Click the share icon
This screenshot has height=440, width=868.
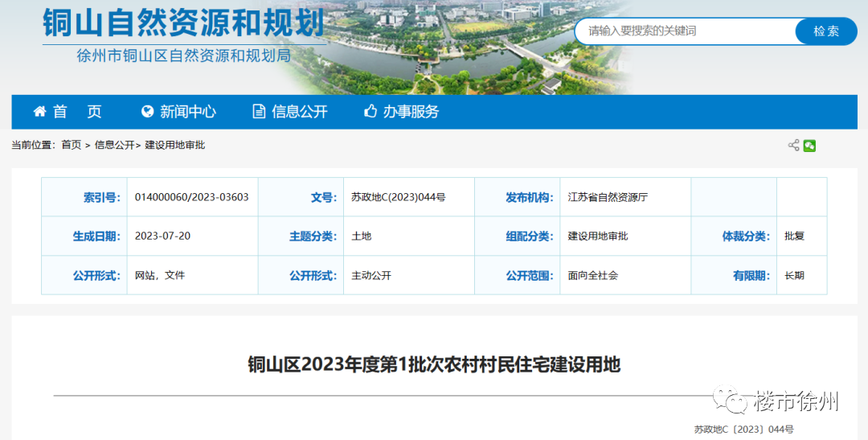click(793, 145)
